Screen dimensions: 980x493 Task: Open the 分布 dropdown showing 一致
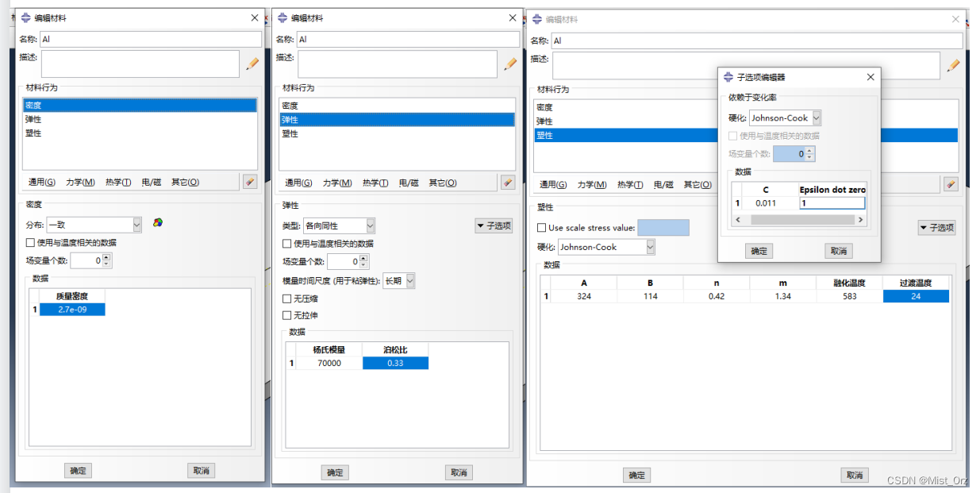pyautogui.click(x=94, y=225)
